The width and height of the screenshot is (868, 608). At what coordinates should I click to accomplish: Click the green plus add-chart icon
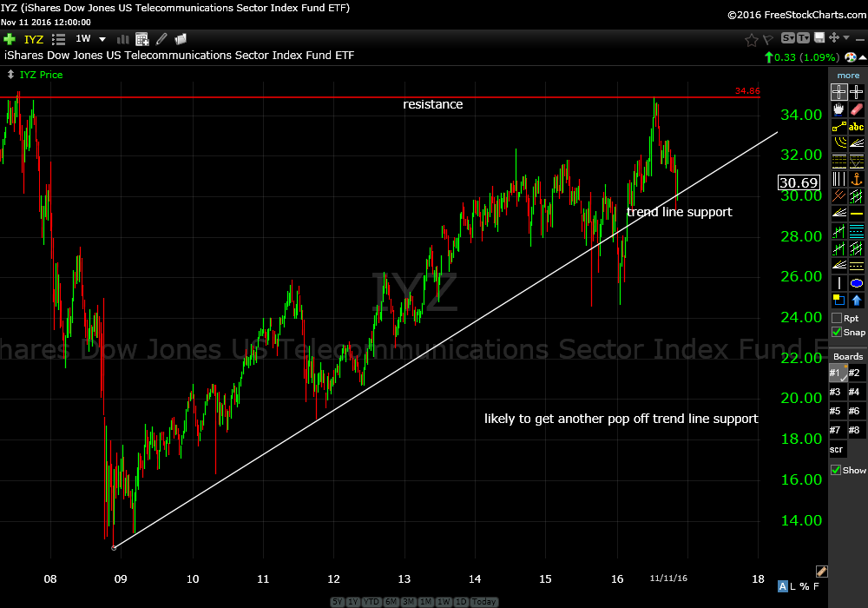pos(10,39)
